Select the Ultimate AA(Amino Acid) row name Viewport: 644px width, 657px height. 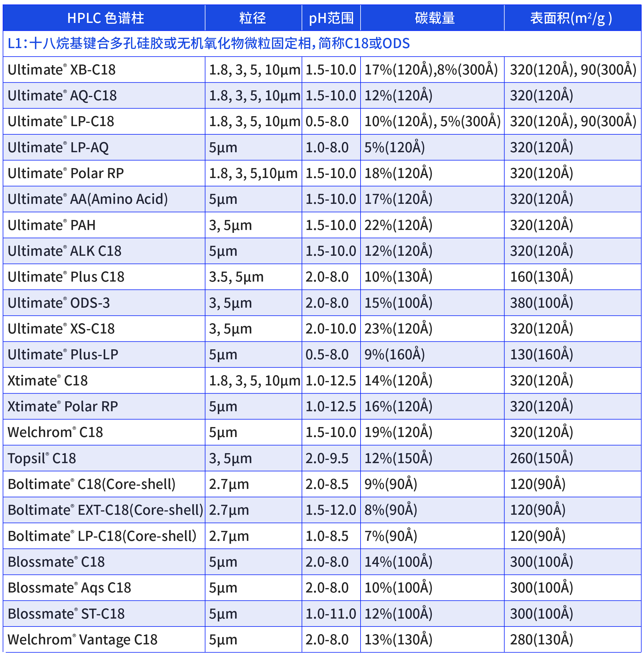88,199
